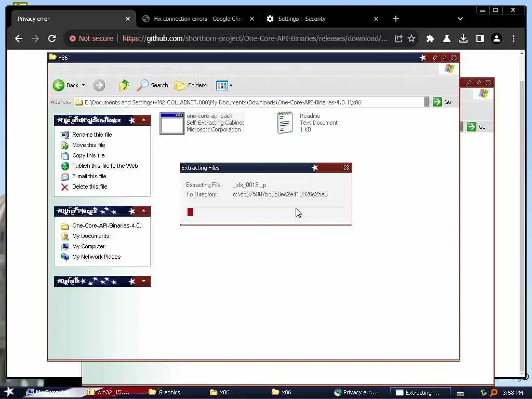The image size is (532, 399).
Task: Go up one folder level
Action: coord(124,85)
